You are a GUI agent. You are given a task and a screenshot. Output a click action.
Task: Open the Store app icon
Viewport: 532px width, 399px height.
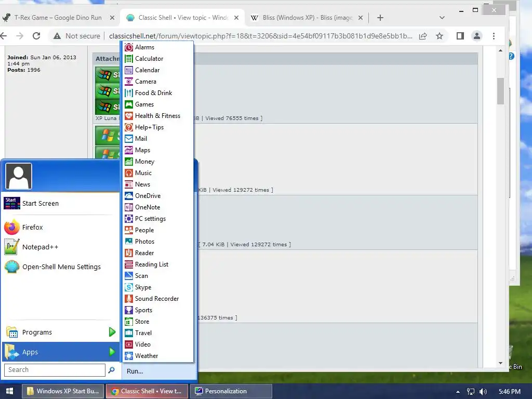(x=129, y=322)
